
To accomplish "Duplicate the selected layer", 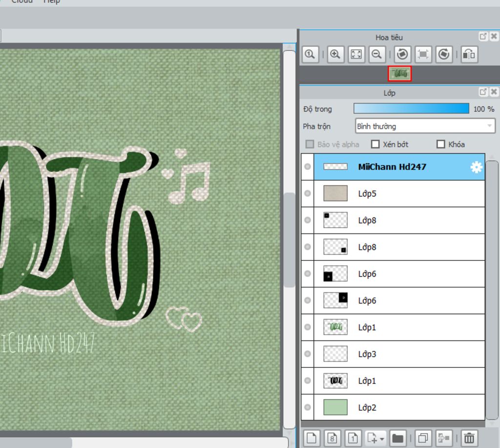I will [423, 438].
